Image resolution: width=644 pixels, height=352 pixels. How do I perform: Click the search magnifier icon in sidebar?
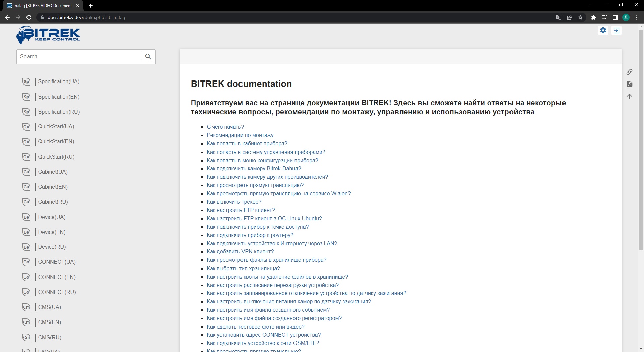pos(148,57)
